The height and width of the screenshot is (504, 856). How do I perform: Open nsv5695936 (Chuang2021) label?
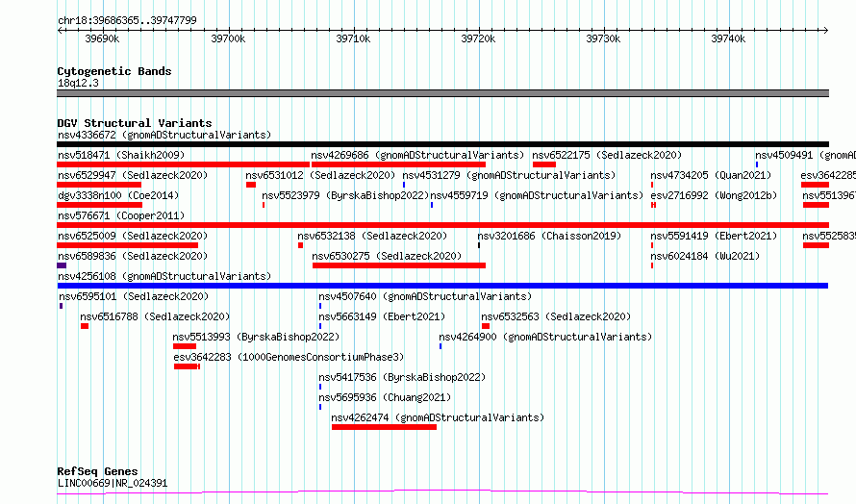pos(385,397)
